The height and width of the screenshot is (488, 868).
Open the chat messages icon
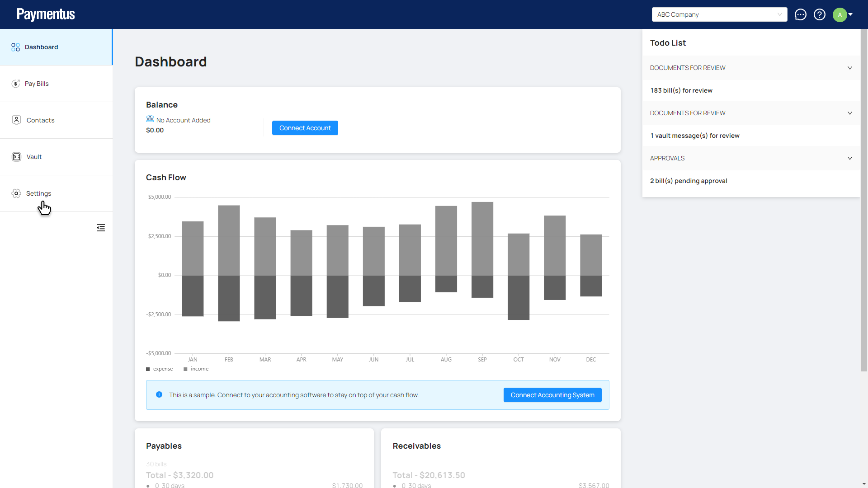[x=800, y=14]
